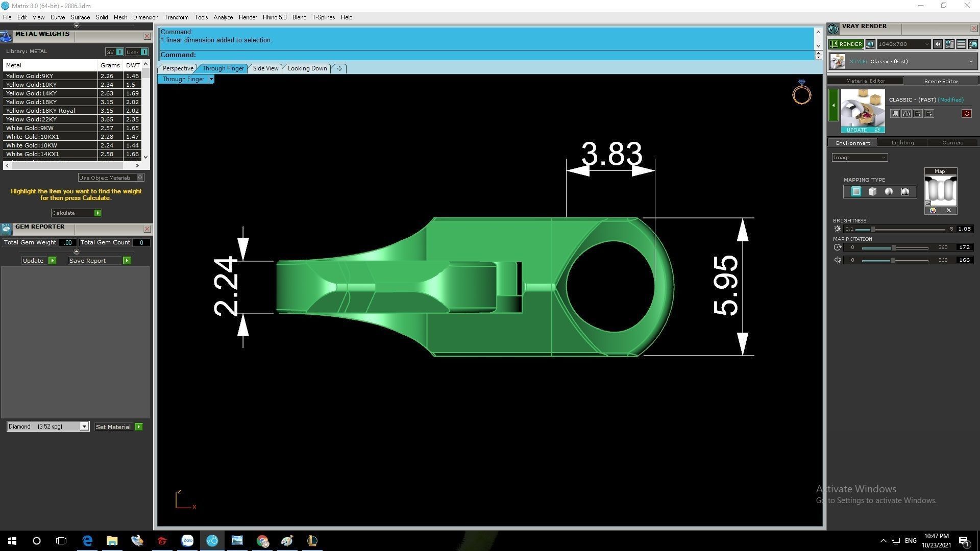Close the Gem Reporter panel
Image resolution: width=980 pixels, height=551 pixels.
point(147,229)
